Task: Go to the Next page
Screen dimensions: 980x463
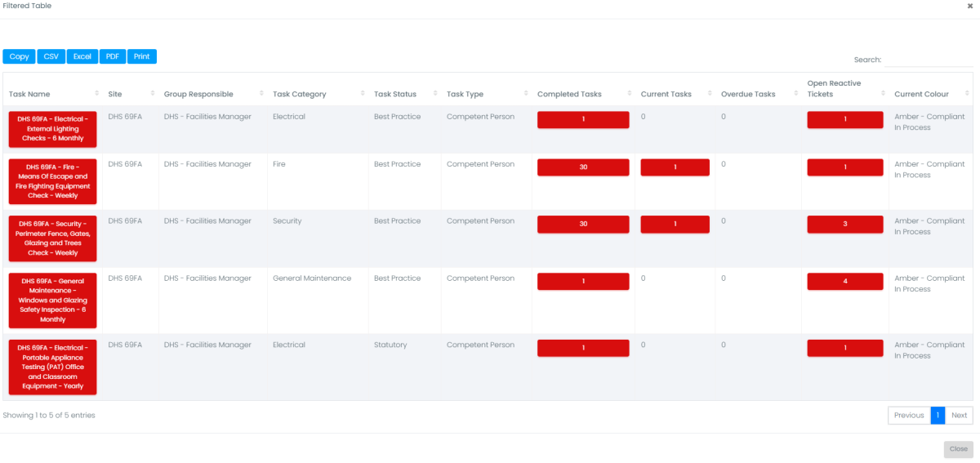Action: (x=959, y=416)
